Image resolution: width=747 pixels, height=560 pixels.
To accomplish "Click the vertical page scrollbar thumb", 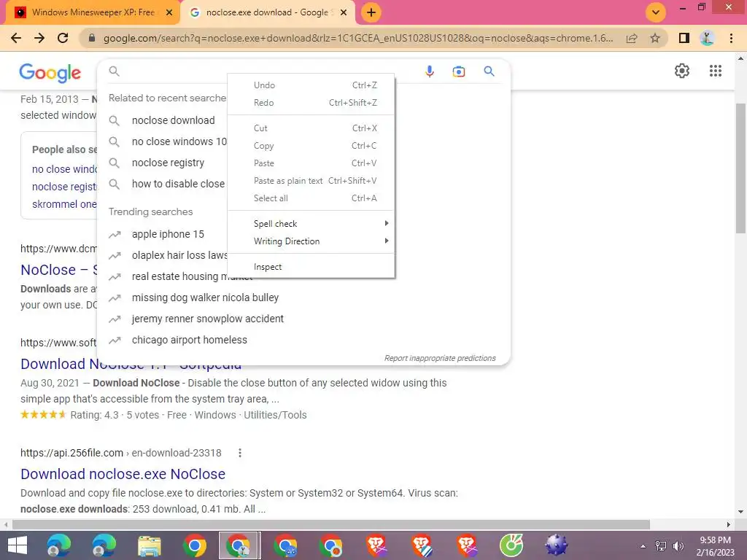I will tap(740, 168).
